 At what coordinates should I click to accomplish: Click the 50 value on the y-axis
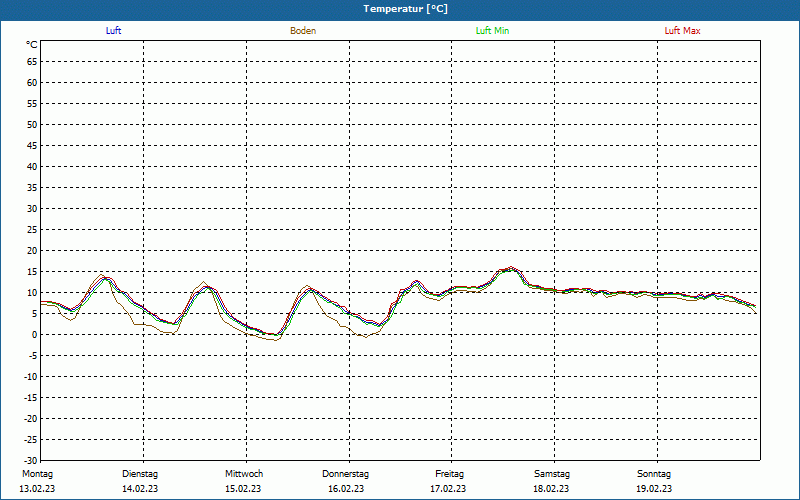pyautogui.click(x=32, y=124)
